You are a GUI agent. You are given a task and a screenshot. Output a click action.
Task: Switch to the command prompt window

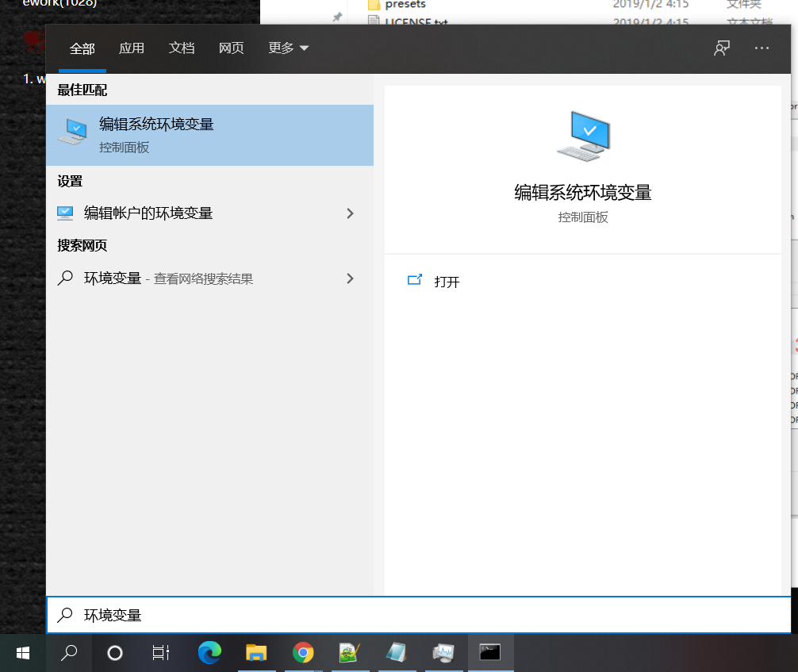pos(490,653)
